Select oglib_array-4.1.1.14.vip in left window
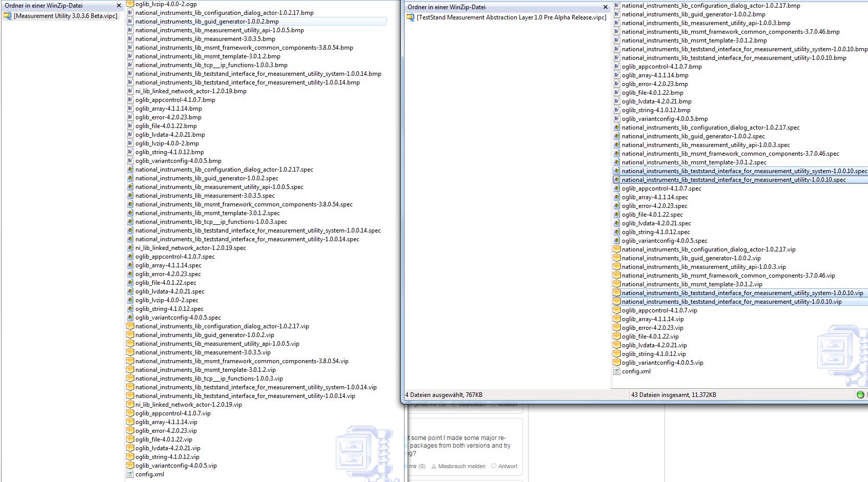 tap(166, 422)
